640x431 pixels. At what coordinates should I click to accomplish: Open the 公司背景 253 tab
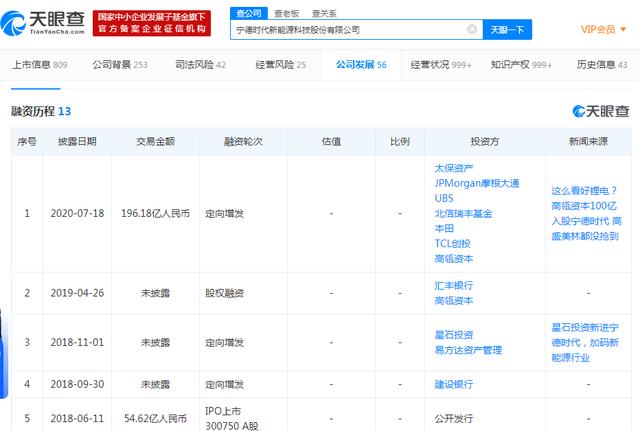point(120,64)
